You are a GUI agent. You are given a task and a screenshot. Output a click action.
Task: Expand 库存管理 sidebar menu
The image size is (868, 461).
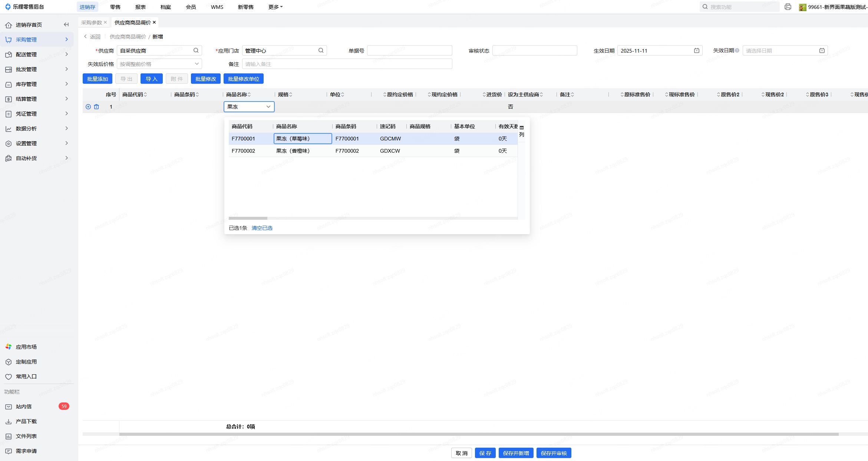[x=26, y=84]
